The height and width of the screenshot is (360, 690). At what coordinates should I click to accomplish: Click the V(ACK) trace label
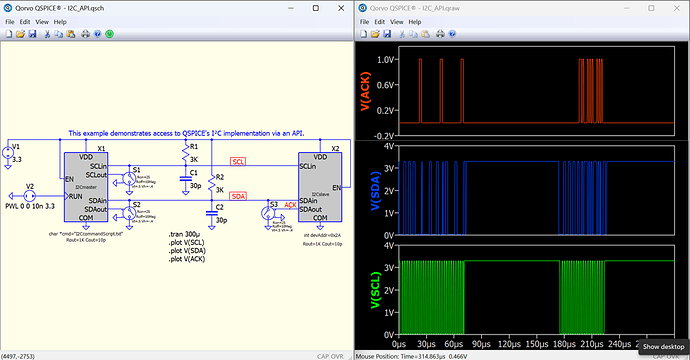pos(366,91)
